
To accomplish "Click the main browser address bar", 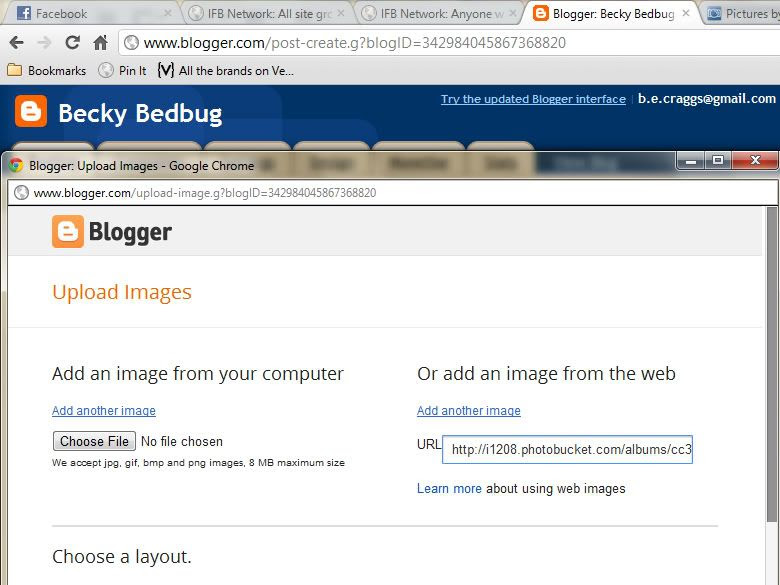I will pos(449,43).
